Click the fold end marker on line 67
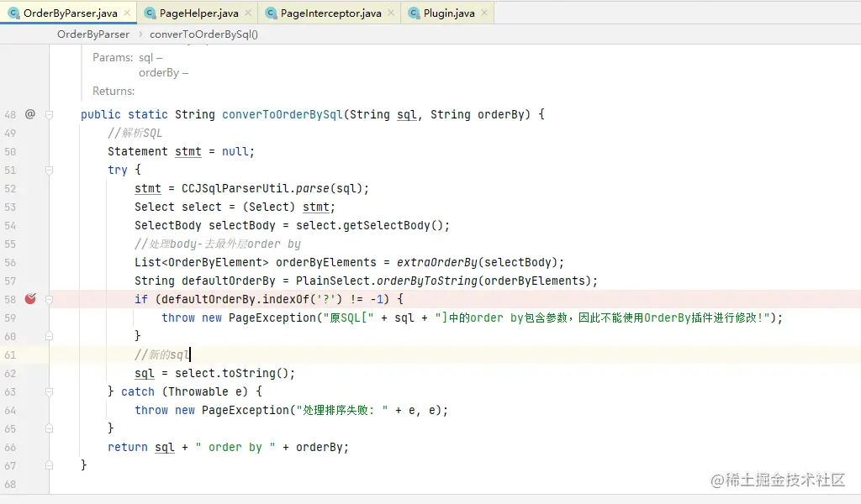861x504 pixels. pos(49,465)
